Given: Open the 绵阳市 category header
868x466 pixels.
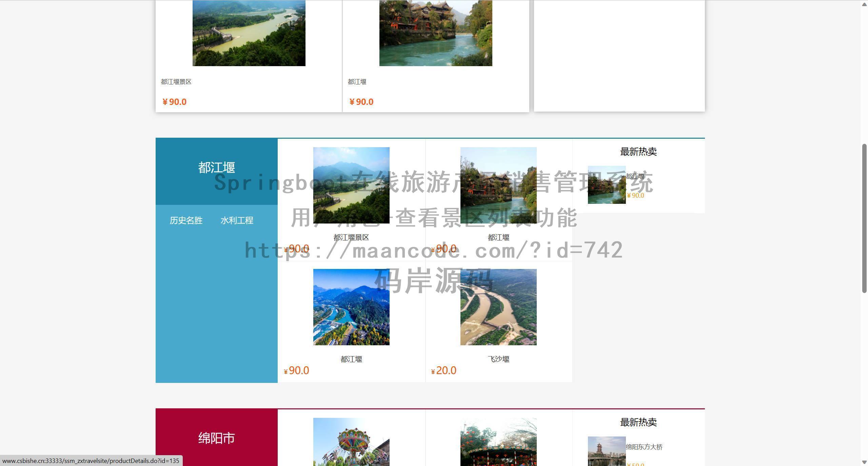Looking at the screenshot, I should pos(217,438).
